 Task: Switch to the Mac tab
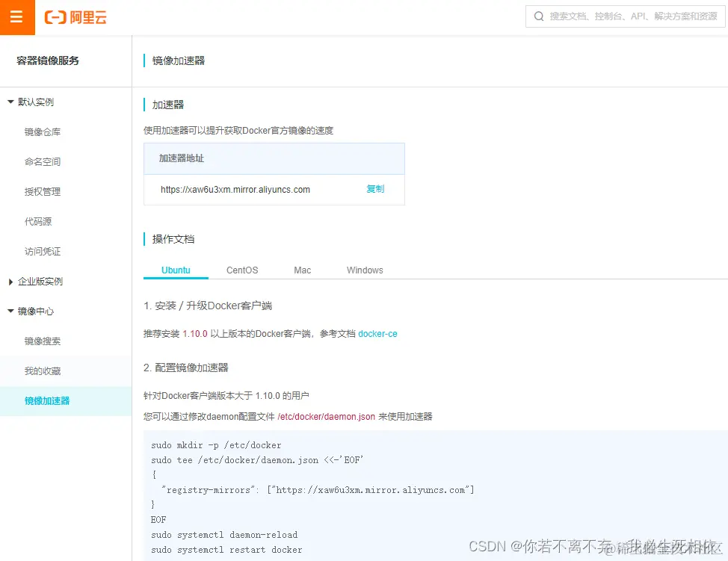302,270
